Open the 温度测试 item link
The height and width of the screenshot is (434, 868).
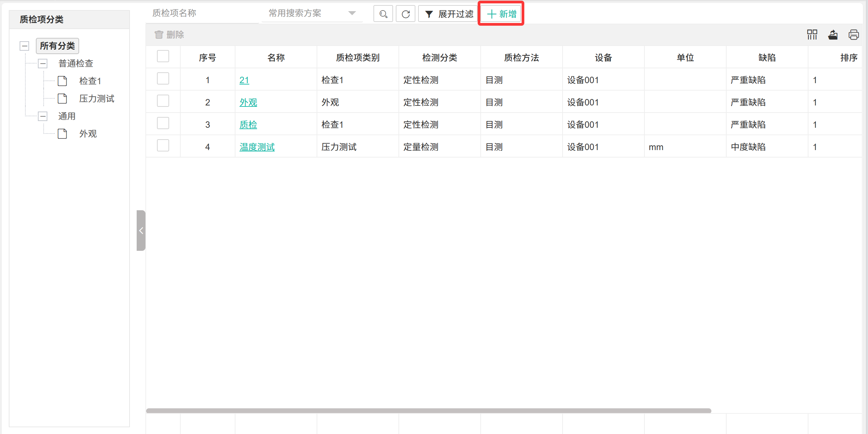point(257,147)
